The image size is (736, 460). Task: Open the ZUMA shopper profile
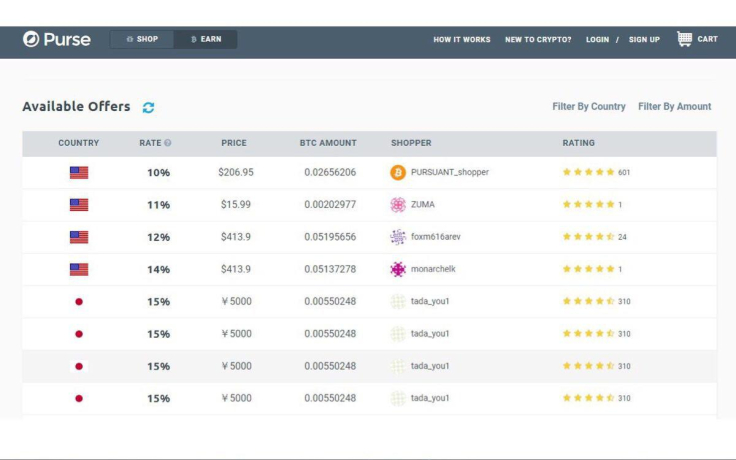[x=422, y=205]
